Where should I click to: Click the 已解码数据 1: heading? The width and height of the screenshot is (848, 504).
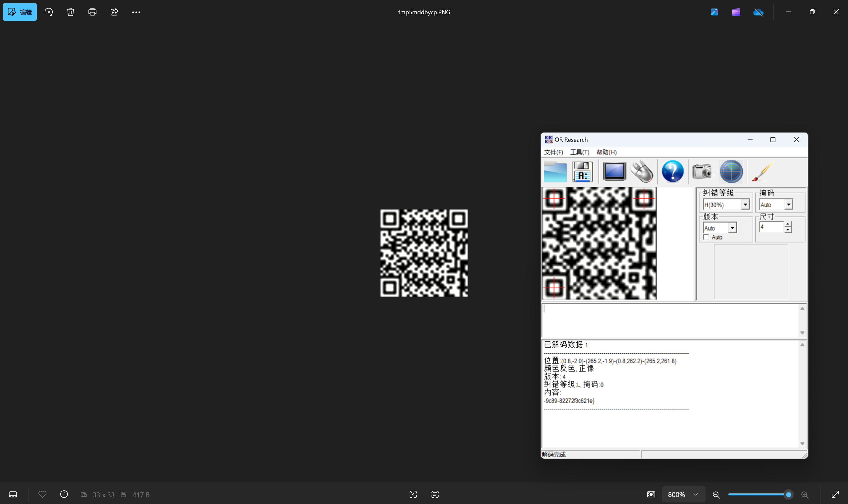pos(567,345)
